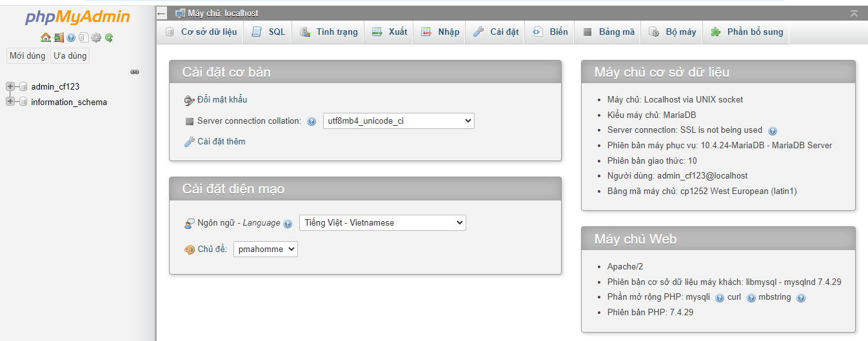
Task: Go to the phpMyAdmin home icon
Action: tap(45, 37)
